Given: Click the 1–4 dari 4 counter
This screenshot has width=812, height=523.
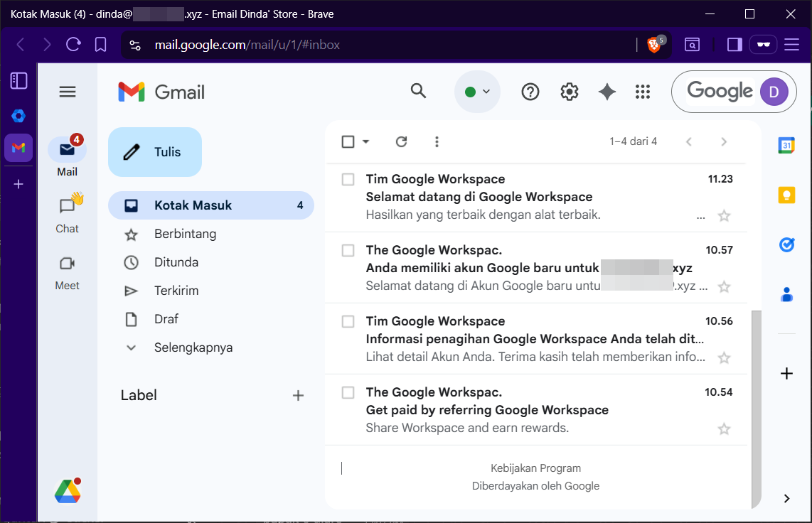Looking at the screenshot, I should (x=634, y=141).
